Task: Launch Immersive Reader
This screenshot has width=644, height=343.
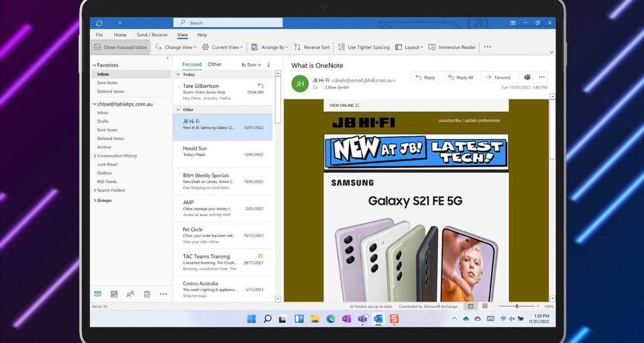Action: click(452, 47)
